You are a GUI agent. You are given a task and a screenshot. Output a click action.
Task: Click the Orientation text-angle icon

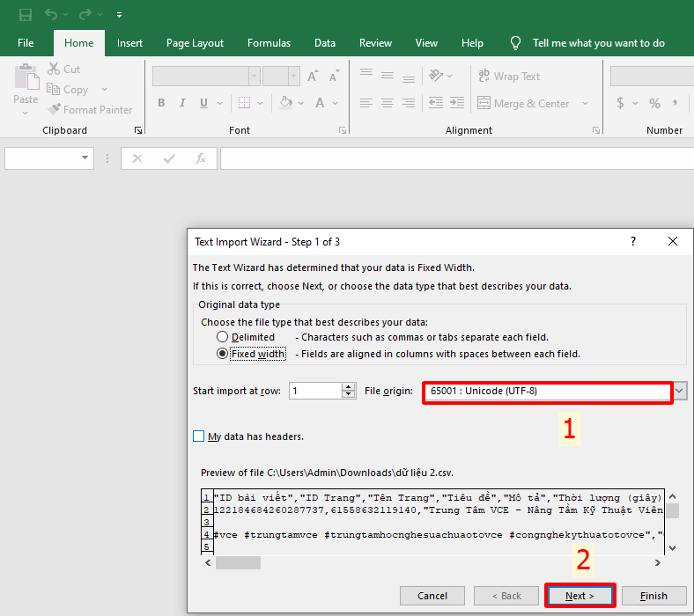tap(436, 76)
